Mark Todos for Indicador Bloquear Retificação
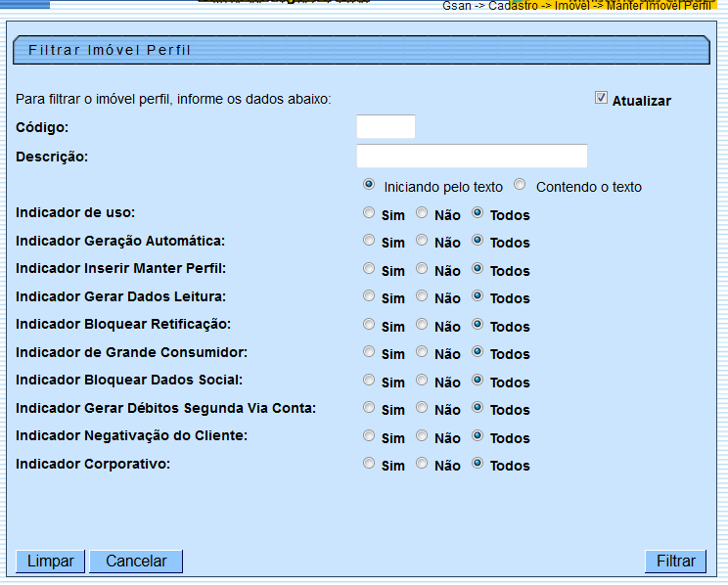 tap(478, 324)
